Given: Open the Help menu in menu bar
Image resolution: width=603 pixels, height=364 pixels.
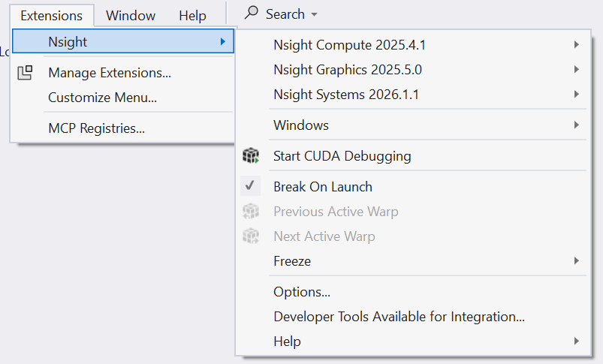Looking at the screenshot, I should tap(192, 16).
